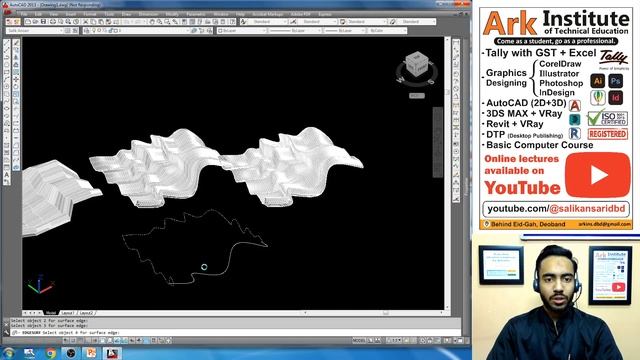Click the Multileader Style icon
Screen dimensions: 640x360
click(x=392, y=22)
